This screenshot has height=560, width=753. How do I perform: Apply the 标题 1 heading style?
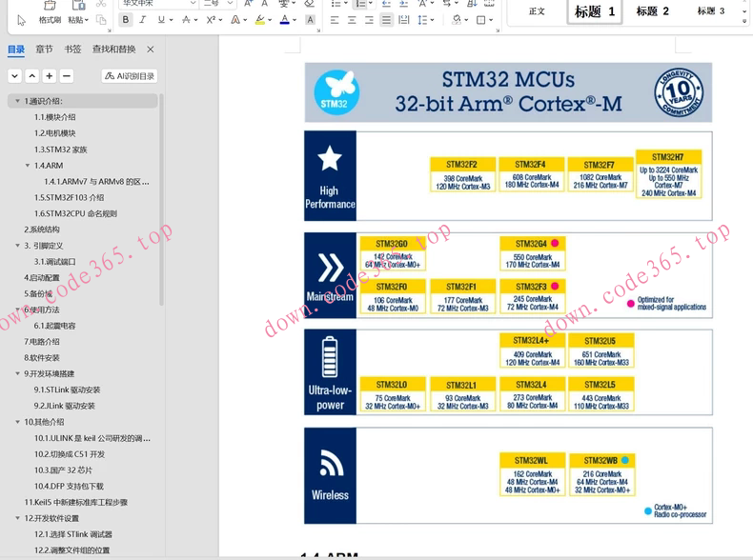595,11
